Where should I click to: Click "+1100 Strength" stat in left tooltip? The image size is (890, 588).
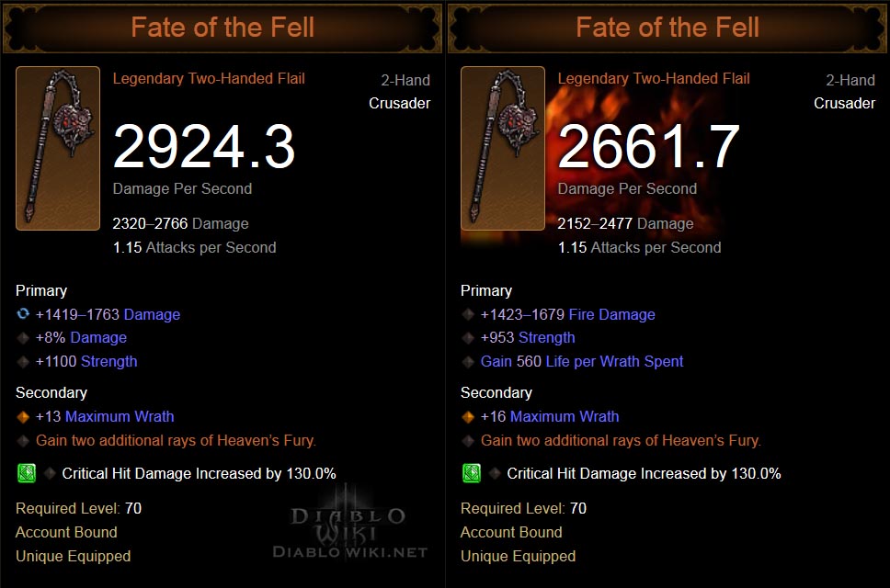(86, 361)
